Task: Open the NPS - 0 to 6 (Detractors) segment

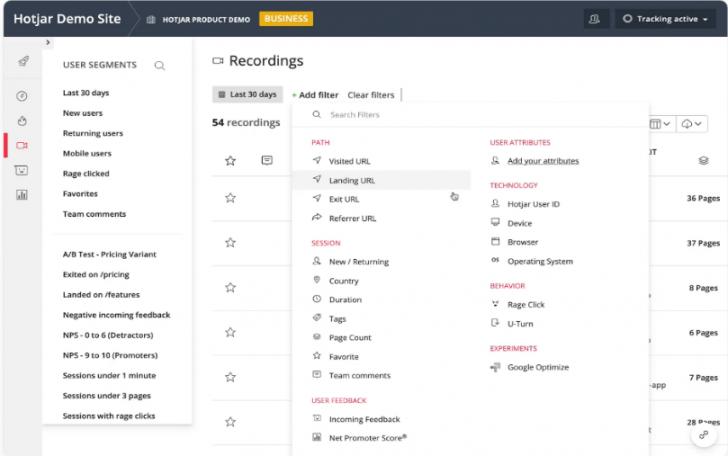Action: [x=108, y=335]
